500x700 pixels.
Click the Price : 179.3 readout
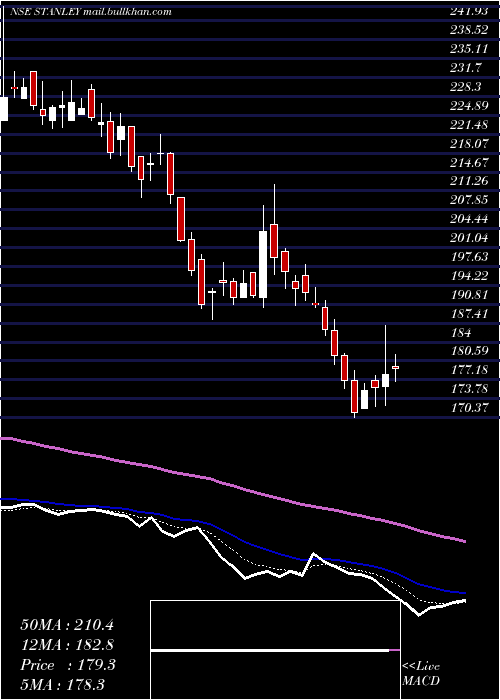pos(68,665)
